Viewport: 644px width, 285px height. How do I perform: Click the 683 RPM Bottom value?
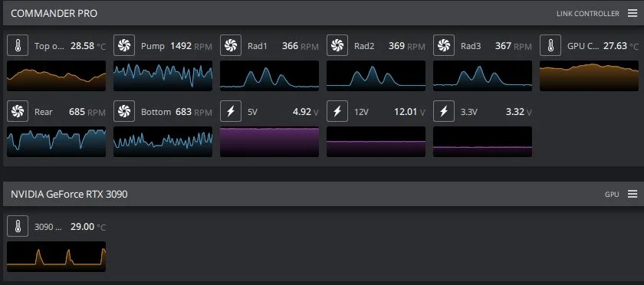[194, 112]
